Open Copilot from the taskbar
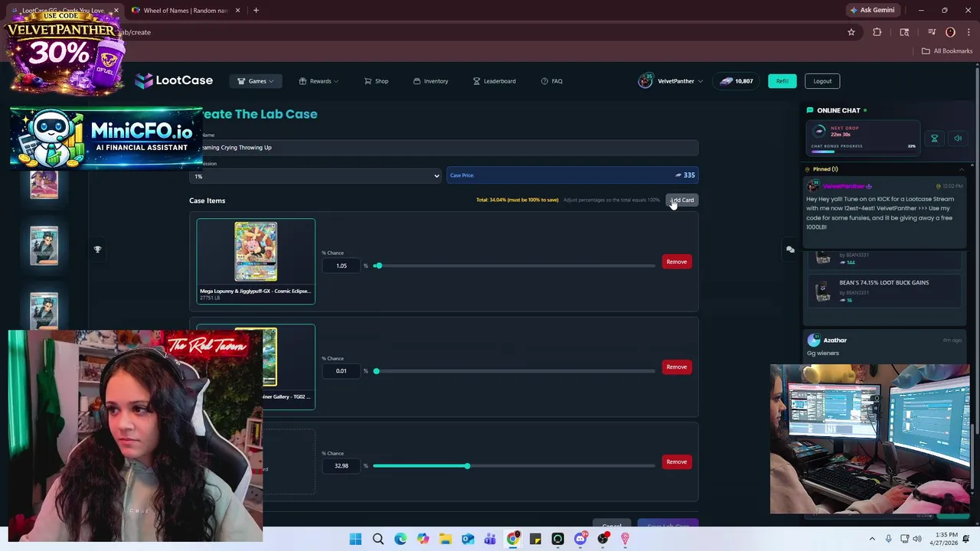The height and width of the screenshot is (551, 980). pos(423,540)
